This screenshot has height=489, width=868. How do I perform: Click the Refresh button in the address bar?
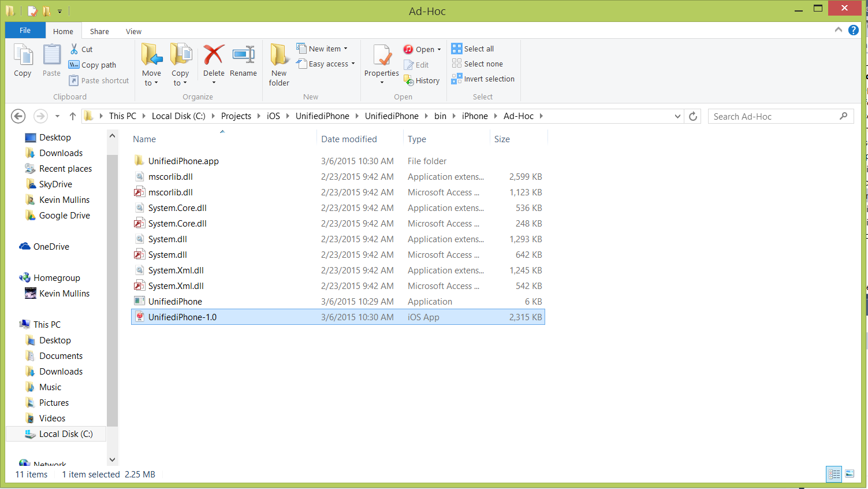[x=692, y=116]
